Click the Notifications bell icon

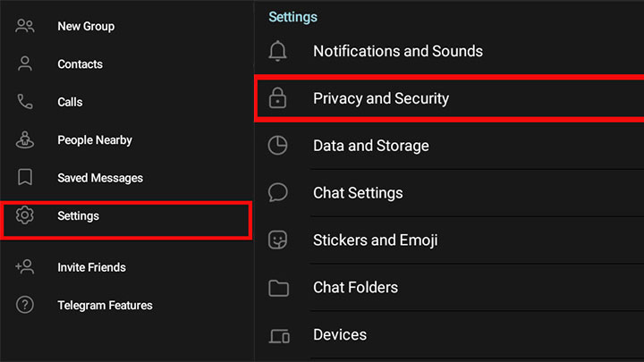[278, 51]
